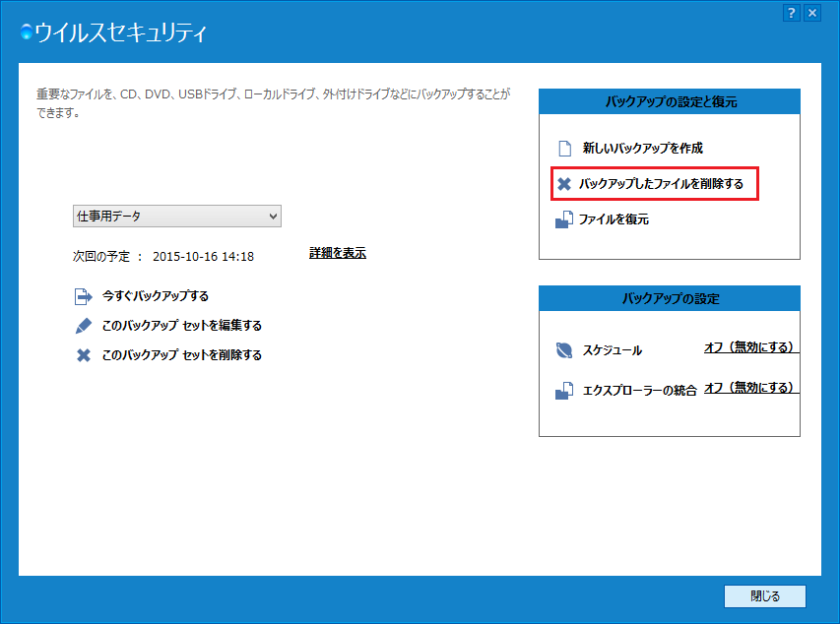Click the ウイルスセキュリティ logo orb
Screen dimensions: 840x624
pos(27,32)
